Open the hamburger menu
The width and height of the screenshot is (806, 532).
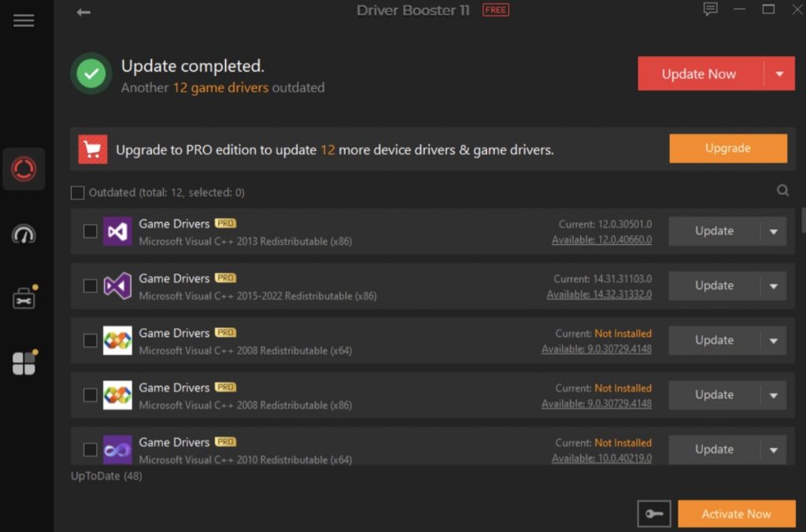(x=24, y=20)
